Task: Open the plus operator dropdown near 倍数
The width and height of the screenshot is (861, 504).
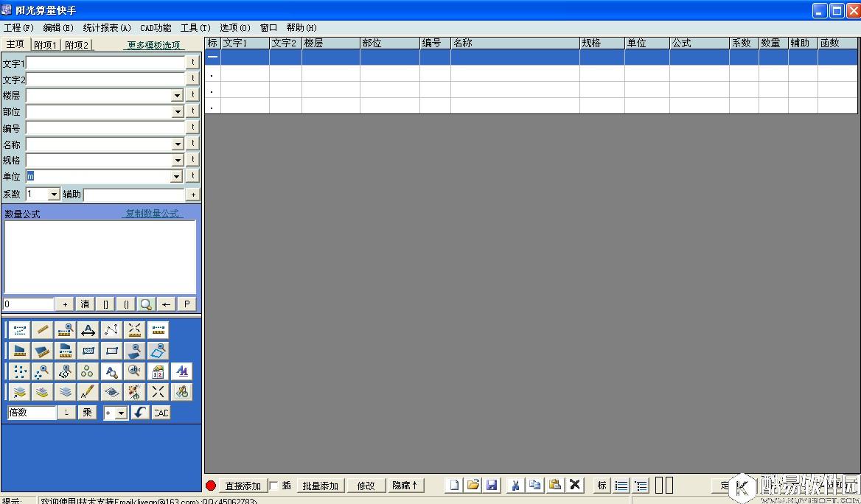Action: [119, 413]
